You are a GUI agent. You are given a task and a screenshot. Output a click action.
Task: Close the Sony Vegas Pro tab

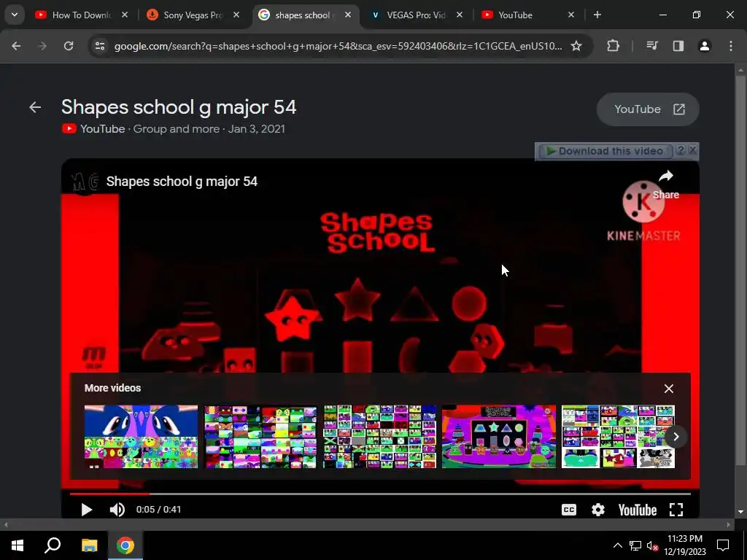click(x=236, y=15)
